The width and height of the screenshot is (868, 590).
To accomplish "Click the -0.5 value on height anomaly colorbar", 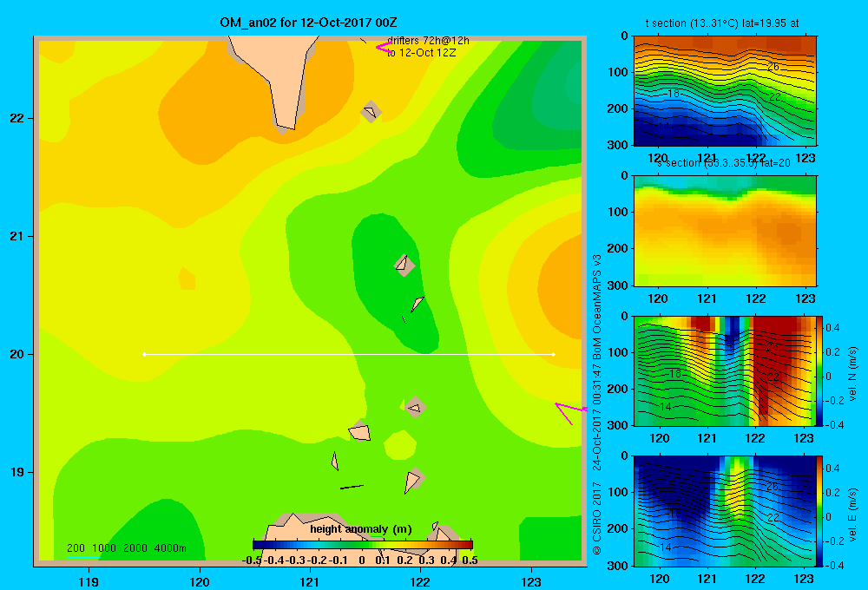I will pos(253,560).
